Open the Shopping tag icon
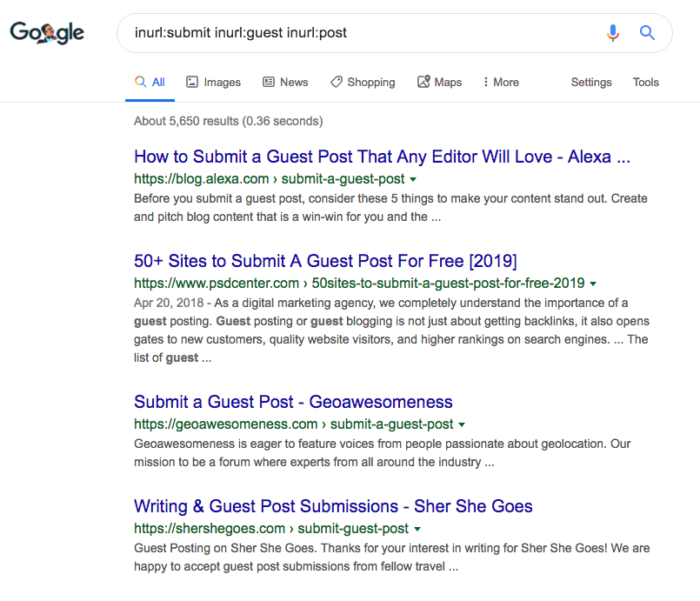 click(x=336, y=82)
